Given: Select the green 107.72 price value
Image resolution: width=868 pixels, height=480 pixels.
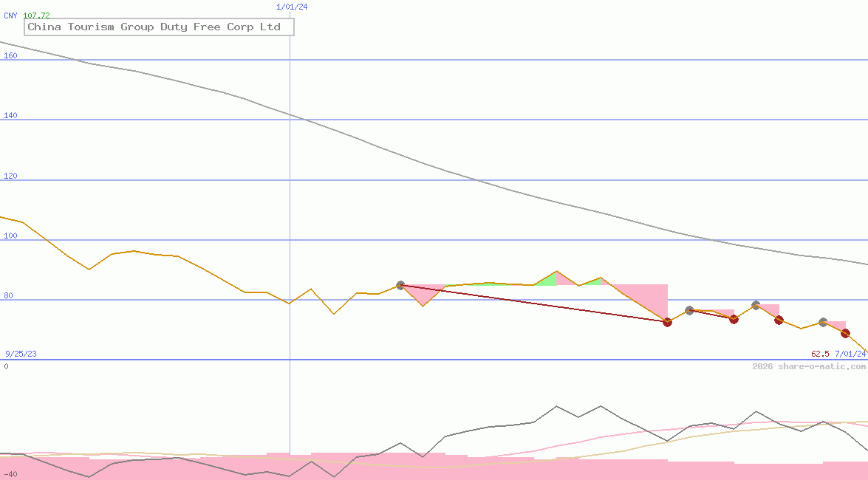Looking at the screenshot, I should [x=36, y=16].
